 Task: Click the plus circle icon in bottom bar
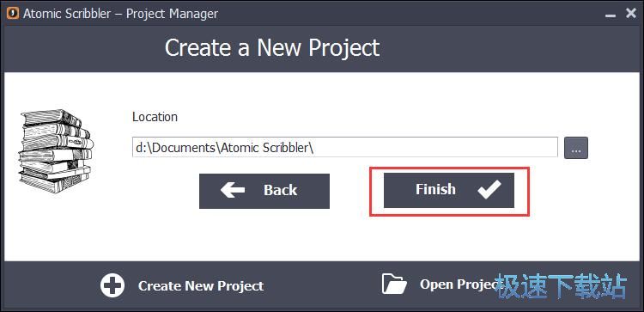click(112, 285)
